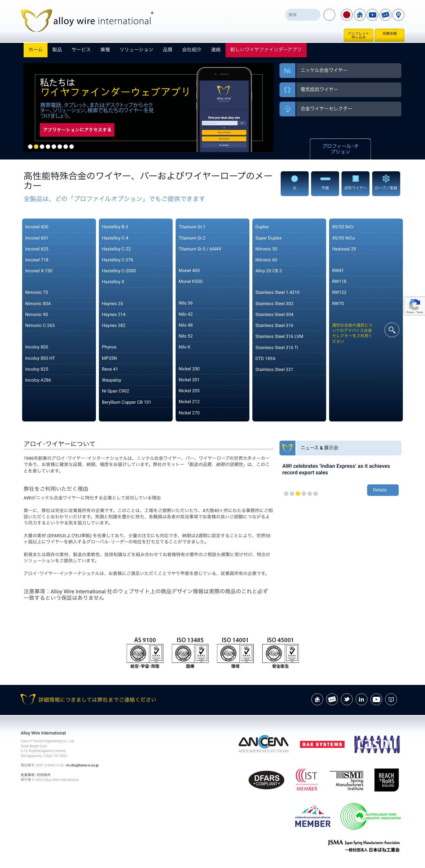Click the butterfly icon beside ニュース & 展示会

click(287, 448)
